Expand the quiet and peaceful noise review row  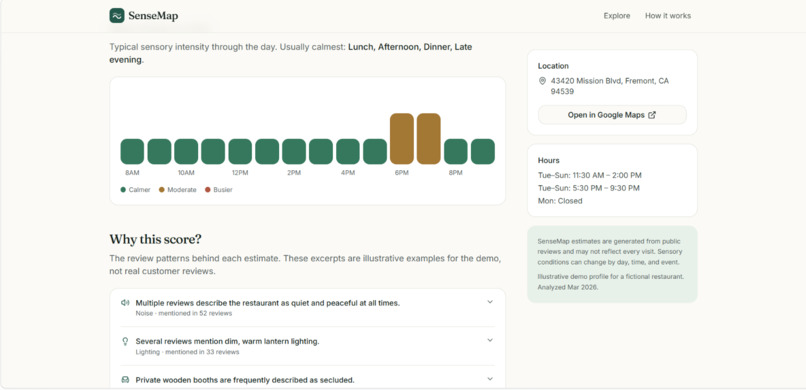(x=307, y=307)
